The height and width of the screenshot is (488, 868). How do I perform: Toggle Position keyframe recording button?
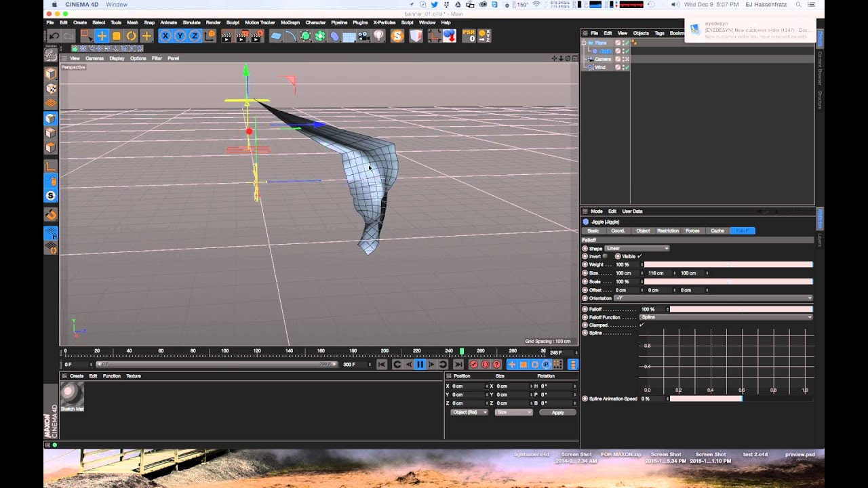pyautogui.click(x=512, y=365)
